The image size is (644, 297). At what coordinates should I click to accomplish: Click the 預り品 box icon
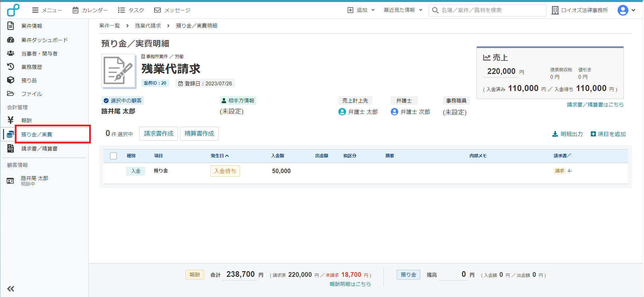click(11, 80)
